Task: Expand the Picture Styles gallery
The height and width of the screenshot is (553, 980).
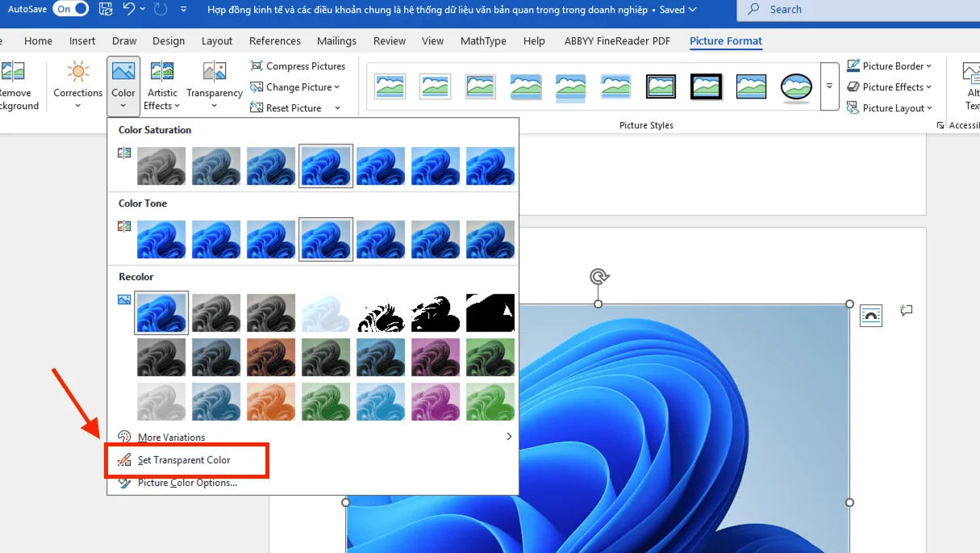Action: (x=829, y=86)
